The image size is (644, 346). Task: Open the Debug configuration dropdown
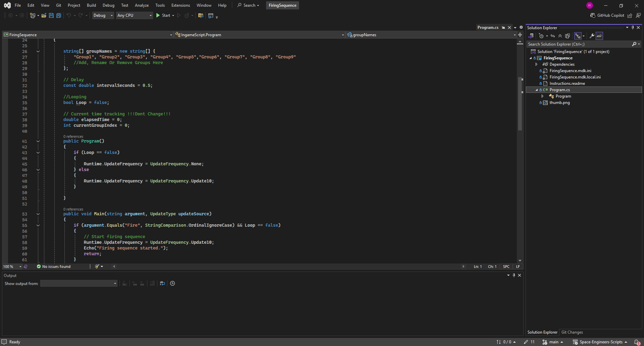pyautogui.click(x=103, y=15)
